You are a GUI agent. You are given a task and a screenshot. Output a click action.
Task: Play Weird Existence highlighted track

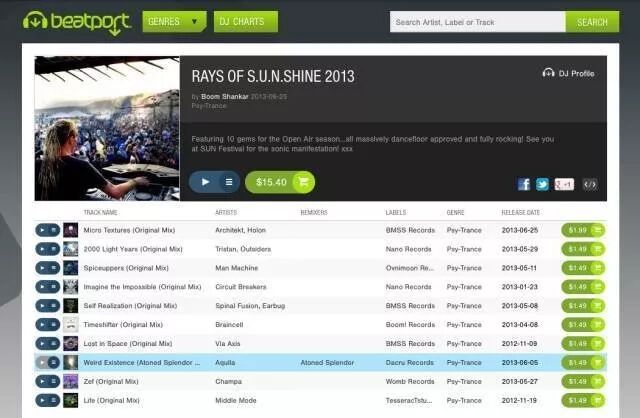[x=42, y=362]
